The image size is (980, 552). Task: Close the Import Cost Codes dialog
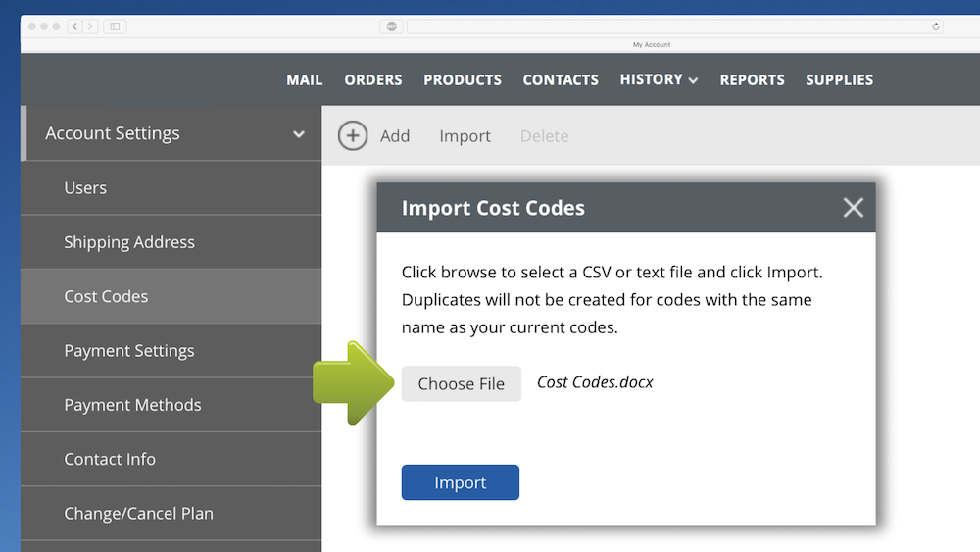click(854, 208)
